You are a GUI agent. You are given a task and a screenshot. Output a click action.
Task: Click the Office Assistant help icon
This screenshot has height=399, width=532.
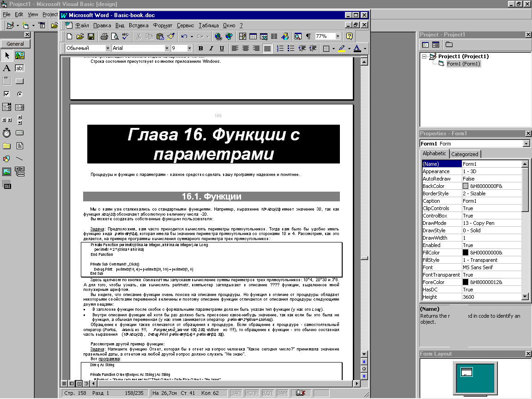point(349,36)
